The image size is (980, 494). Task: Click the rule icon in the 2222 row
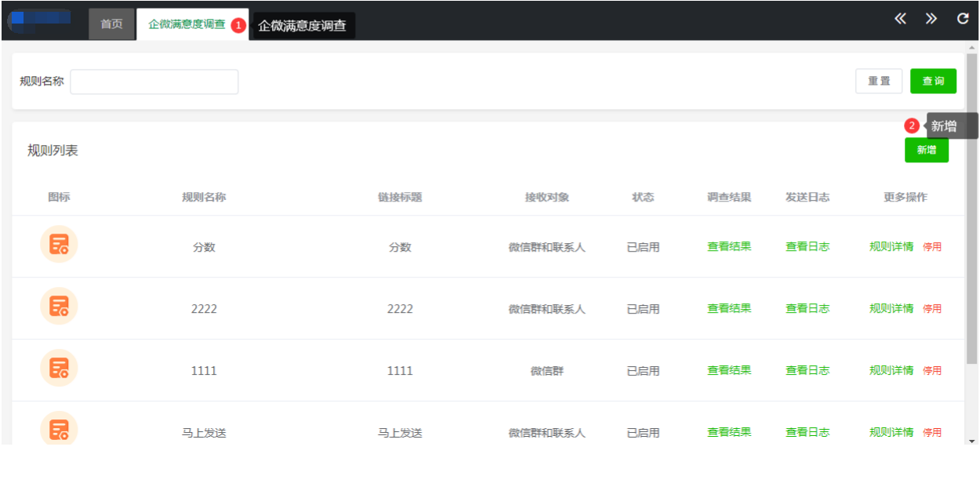[x=59, y=307]
